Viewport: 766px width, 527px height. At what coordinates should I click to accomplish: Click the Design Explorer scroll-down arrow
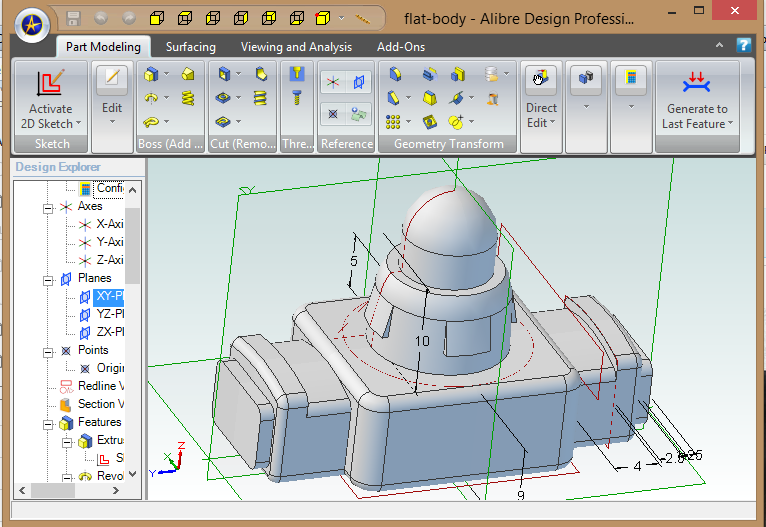tap(132, 474)
